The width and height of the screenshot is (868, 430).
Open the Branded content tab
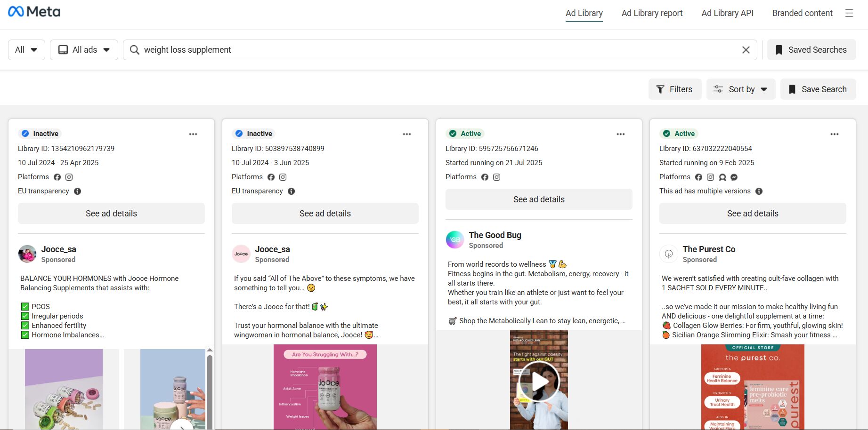[x=803, y=13]
